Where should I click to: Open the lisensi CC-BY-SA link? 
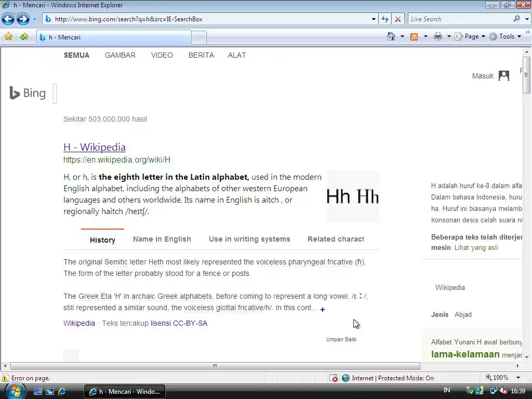click(x=179, y=323)
